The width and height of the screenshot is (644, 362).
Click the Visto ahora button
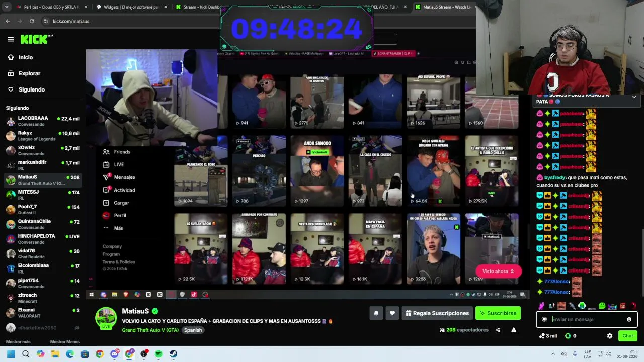point(498,271)
